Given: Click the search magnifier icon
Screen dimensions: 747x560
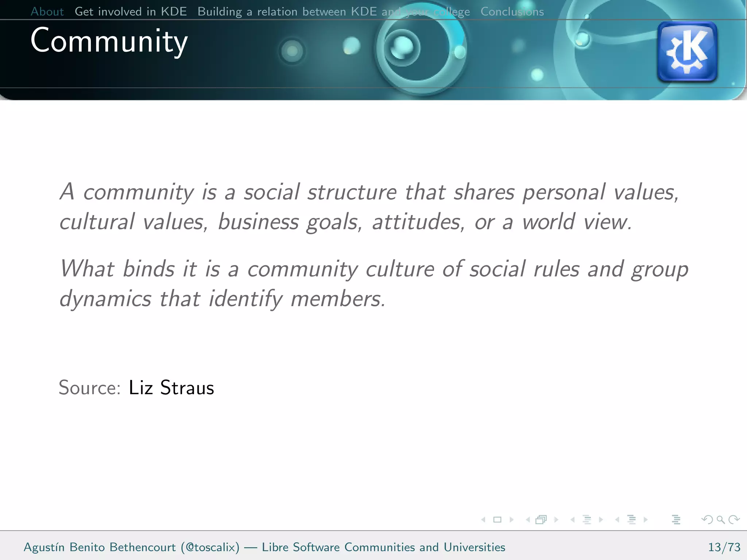Looking at the screenshot, I should click(721, 520).
